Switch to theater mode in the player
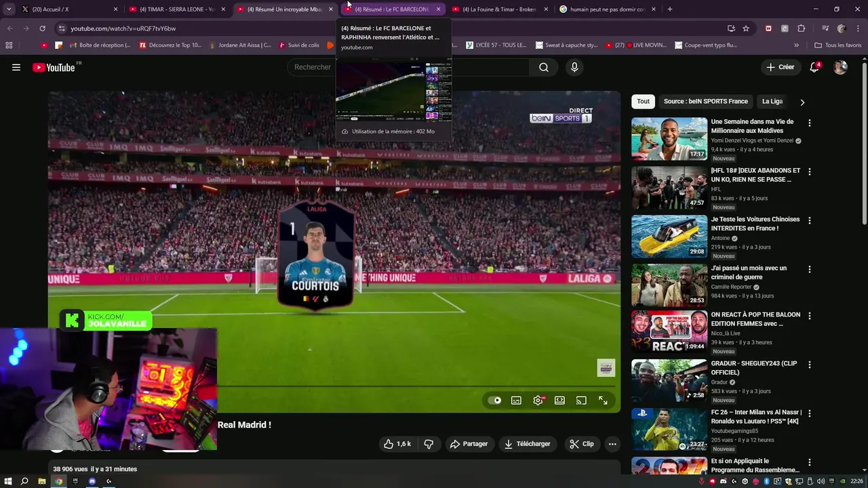Screen dimensions: 868x488 click(559, 401)
